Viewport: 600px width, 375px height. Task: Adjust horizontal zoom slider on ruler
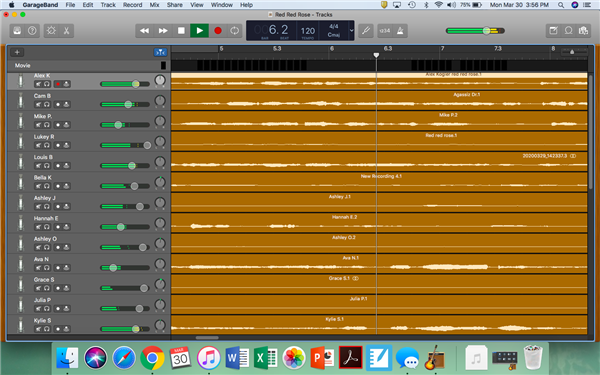click(x=572, y=52)
